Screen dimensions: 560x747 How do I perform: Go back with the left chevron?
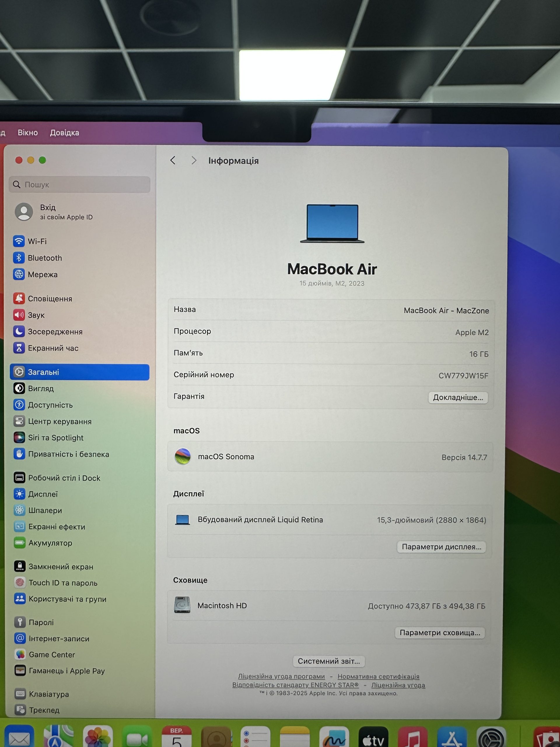click(173, 160)
